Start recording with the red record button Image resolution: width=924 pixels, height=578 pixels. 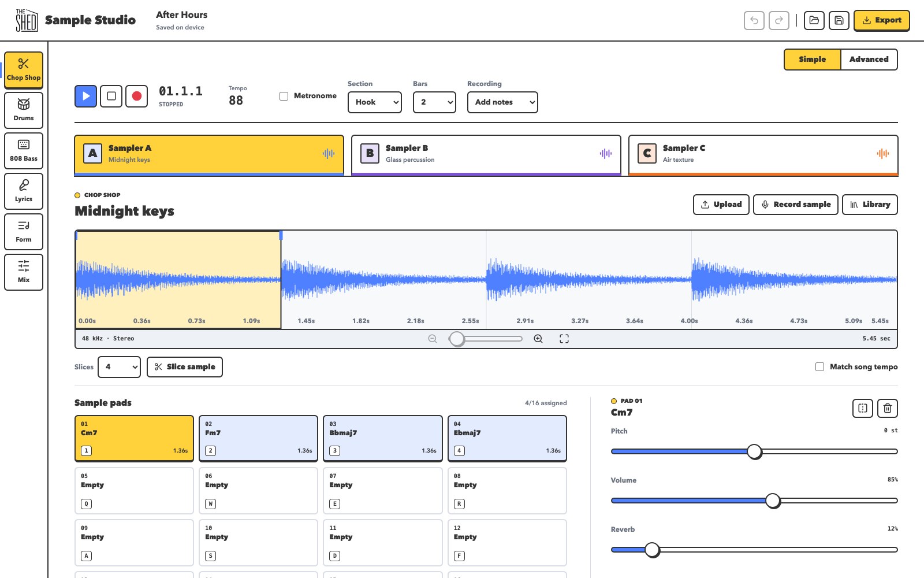click(137, 96)
